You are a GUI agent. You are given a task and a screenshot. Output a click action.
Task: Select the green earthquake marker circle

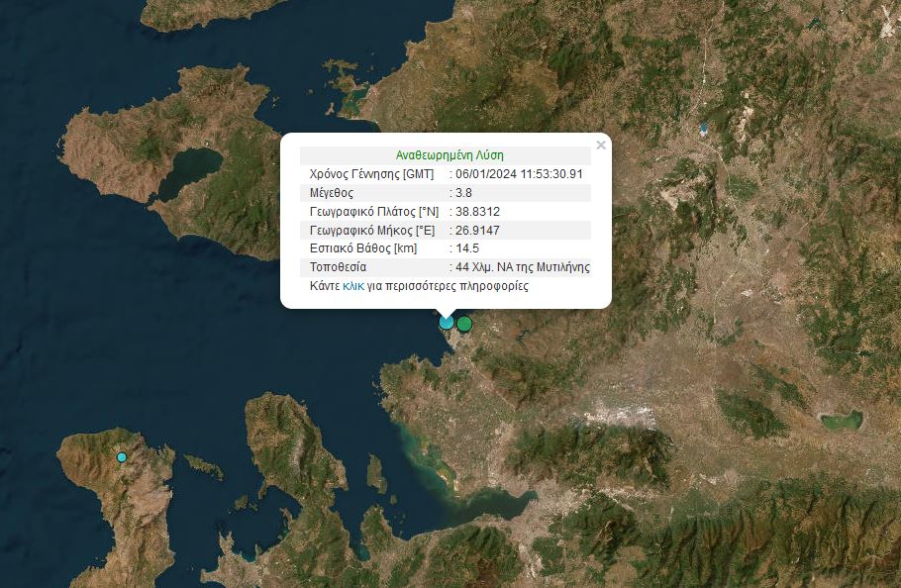464,323
